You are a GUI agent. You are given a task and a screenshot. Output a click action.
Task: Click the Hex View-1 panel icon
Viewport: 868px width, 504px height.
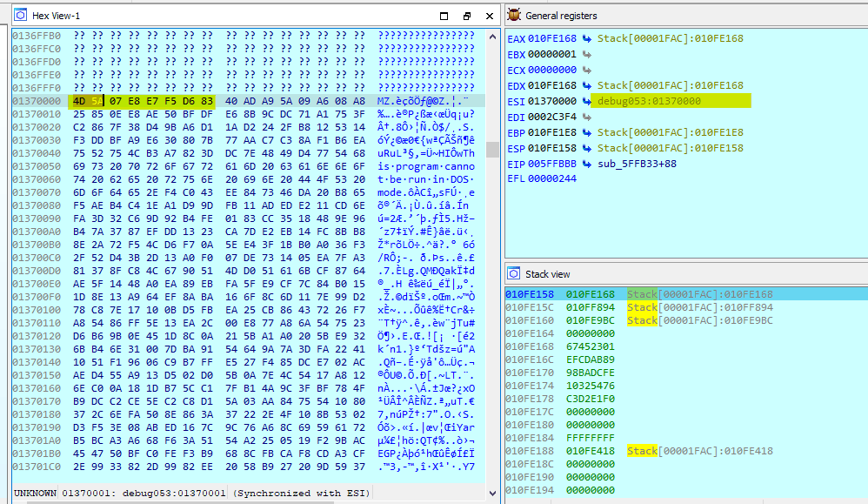(x=21, y=15)
